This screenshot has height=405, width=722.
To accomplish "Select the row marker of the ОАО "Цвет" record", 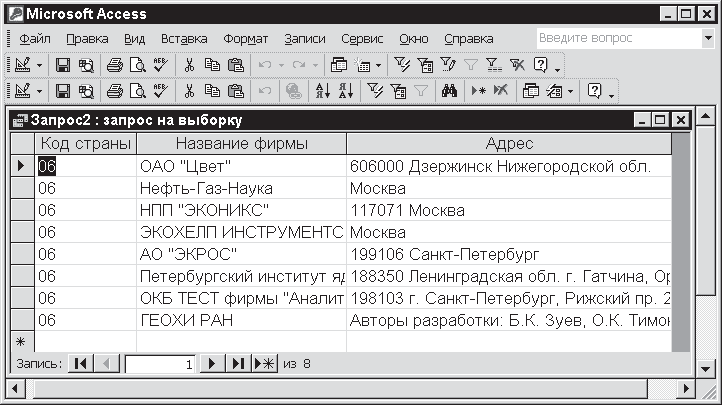I will tap(20, 165).
